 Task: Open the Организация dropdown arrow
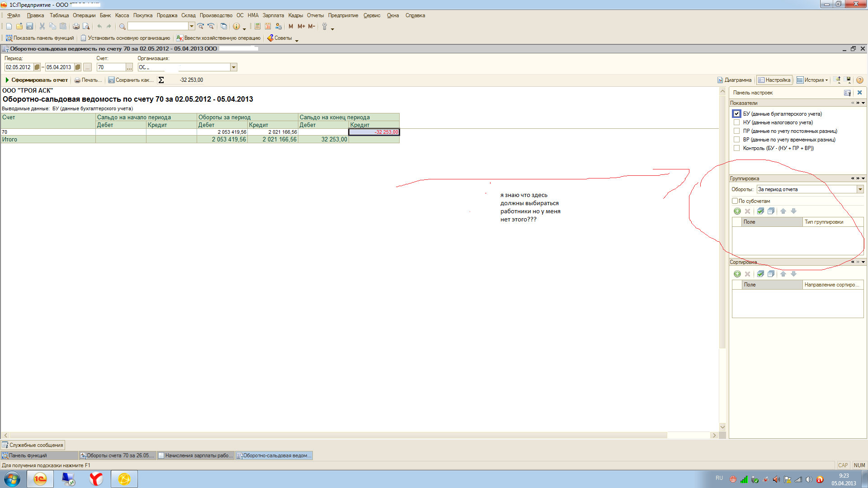234,67
